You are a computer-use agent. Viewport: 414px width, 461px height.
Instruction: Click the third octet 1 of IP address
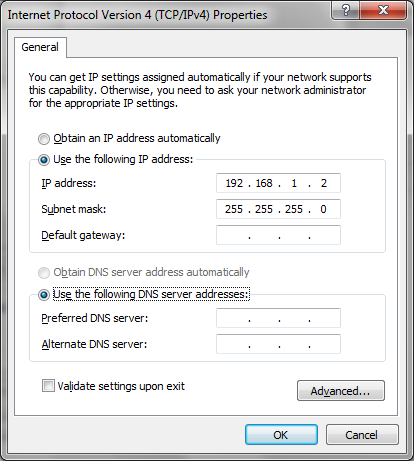294,183
